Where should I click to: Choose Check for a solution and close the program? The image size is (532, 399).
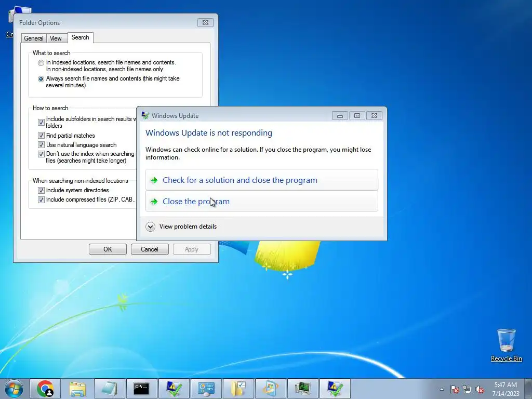tap(262, 180)
